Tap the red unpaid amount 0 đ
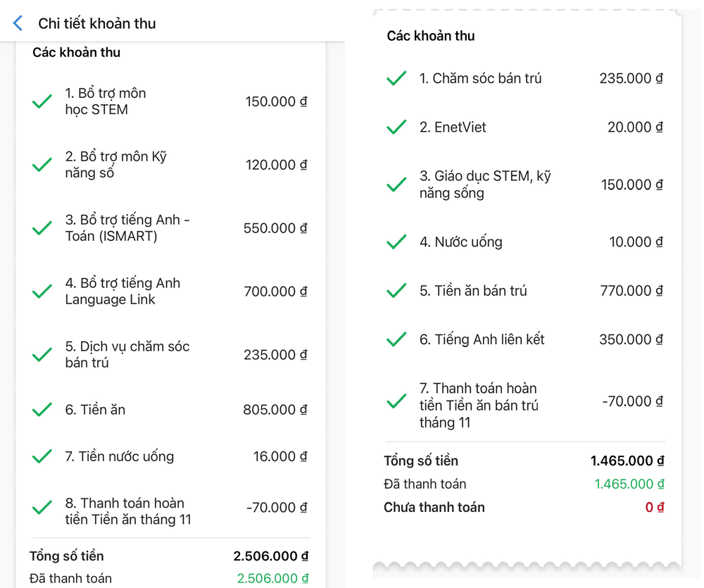The image size is (704, 588). pyautogui.click(x=654, y=508)
